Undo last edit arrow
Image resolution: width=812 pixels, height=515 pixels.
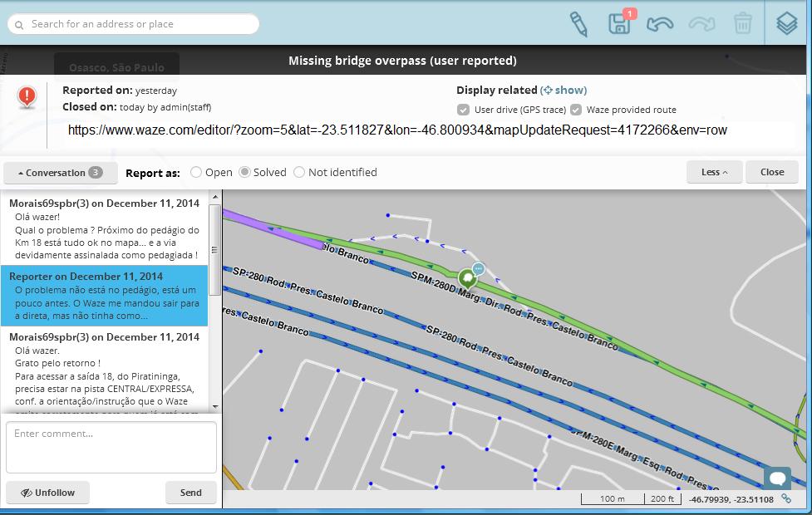click(660, 23)
